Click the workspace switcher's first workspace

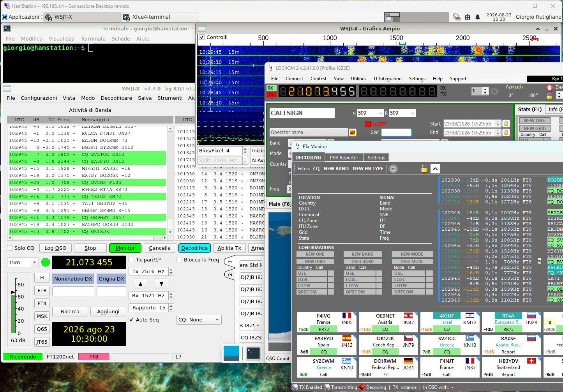tap(392, 17)
